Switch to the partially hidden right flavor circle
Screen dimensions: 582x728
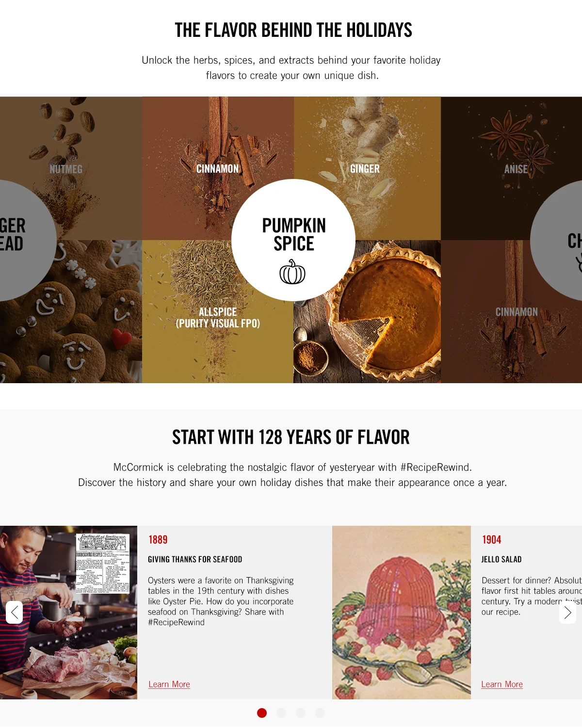pyautogui.click(x=558, y=240)
